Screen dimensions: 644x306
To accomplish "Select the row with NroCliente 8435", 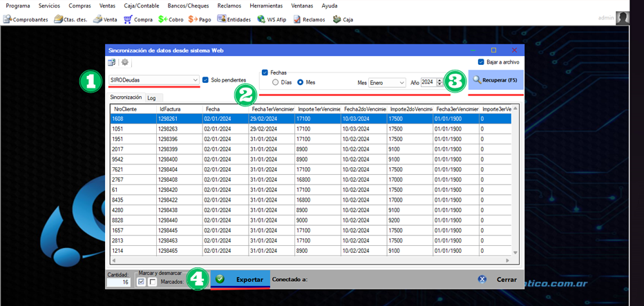I will pos(311,200).
